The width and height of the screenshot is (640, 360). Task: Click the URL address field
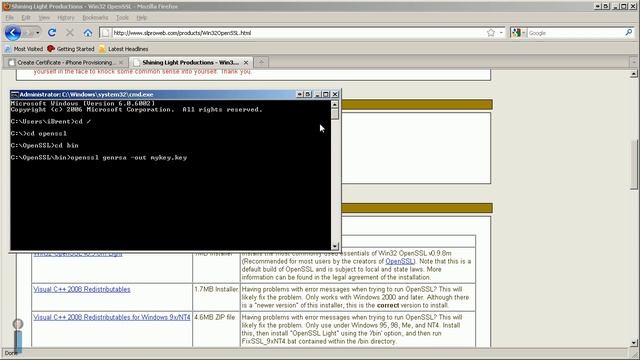click(x=298, y=33)
